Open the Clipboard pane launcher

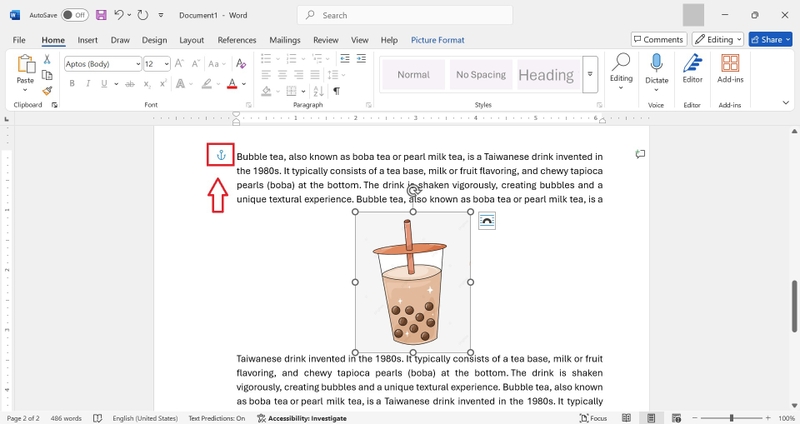54,105
